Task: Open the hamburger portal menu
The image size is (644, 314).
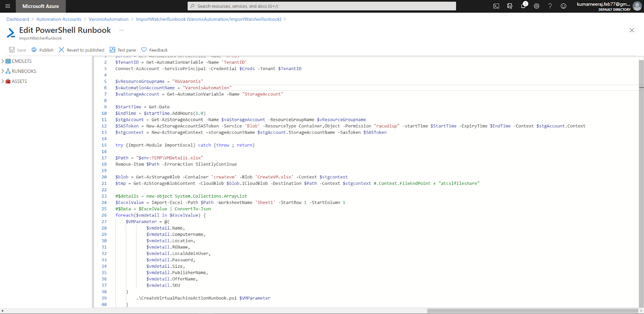Action: coord(8,6)
